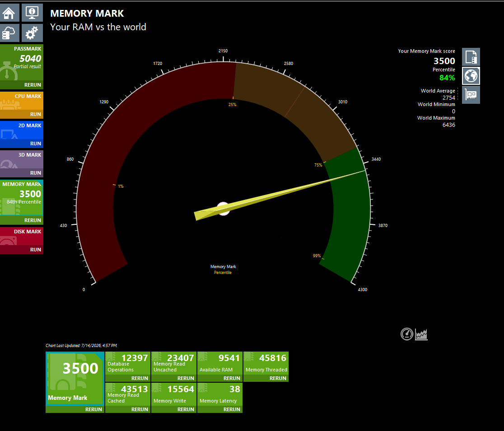Select the Disk Mark tile
The image size is (504, 431).
(x=22, y=236)
